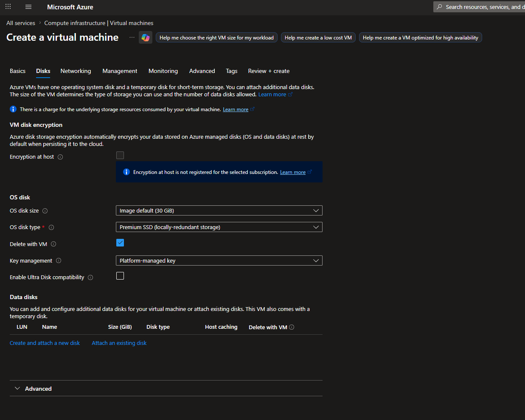Show info tooltip for Encryption at host
Image resolution: width=525 pixels, height=420 pixels.
point(60,157)
